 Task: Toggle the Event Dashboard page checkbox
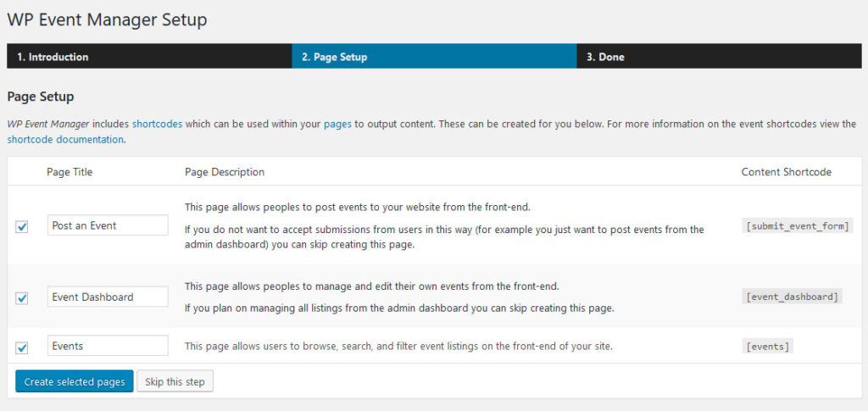pos(21,298)
